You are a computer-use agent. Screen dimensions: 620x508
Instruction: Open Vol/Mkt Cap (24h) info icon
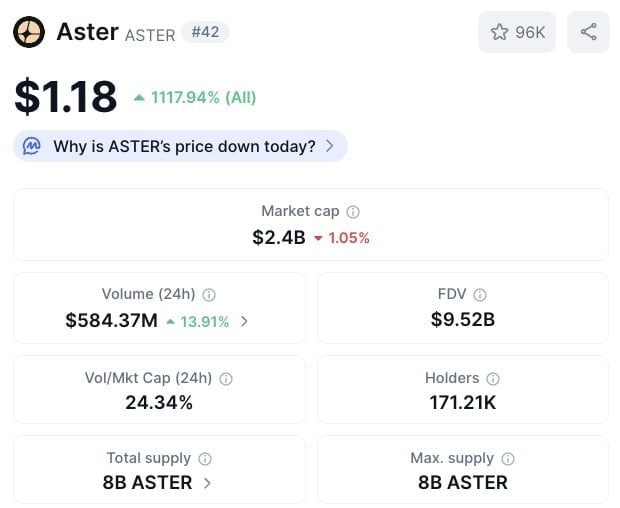click(226, 379)
